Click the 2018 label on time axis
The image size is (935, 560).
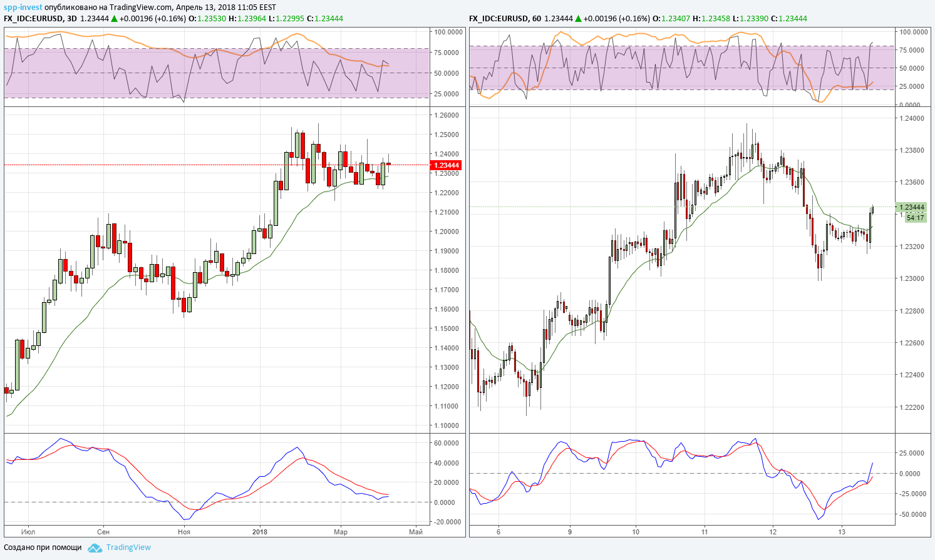[x=260, y=532]
